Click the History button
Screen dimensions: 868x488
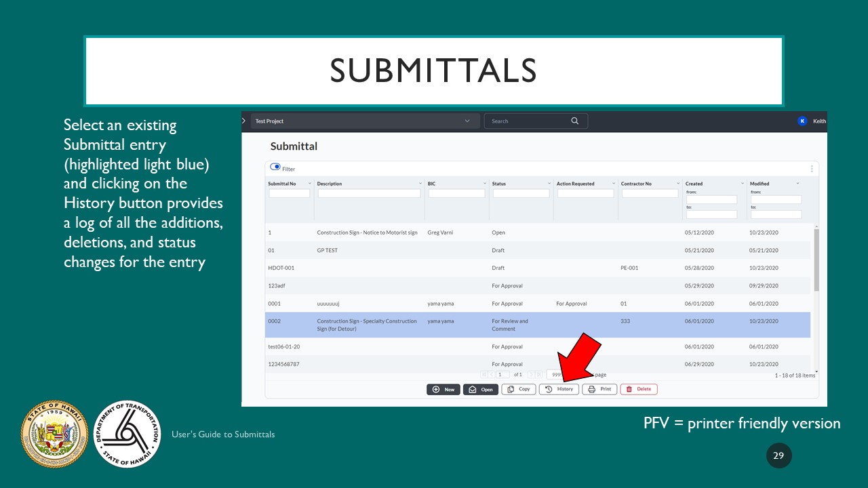coord(559,389)
